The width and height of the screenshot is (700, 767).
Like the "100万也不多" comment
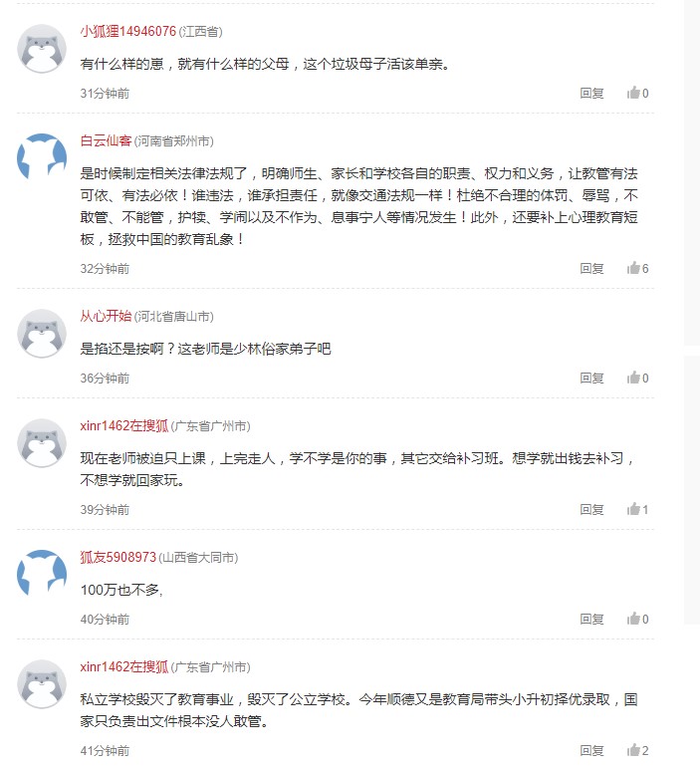coord(633,620)
